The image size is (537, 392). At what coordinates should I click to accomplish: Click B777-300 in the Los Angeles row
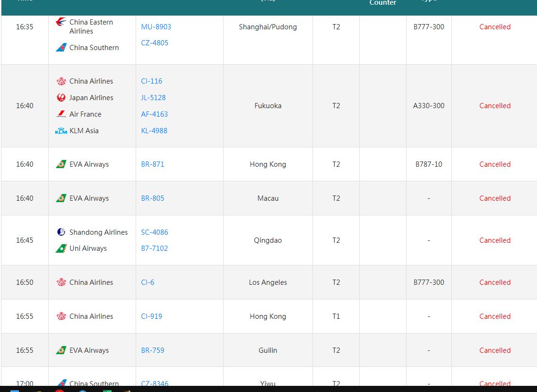click(428, 282)
